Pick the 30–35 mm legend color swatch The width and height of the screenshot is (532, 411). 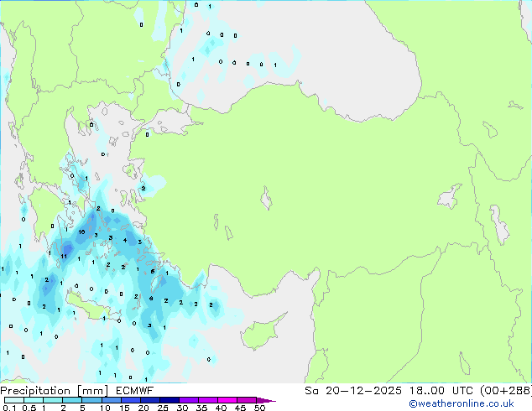[189, 400]
